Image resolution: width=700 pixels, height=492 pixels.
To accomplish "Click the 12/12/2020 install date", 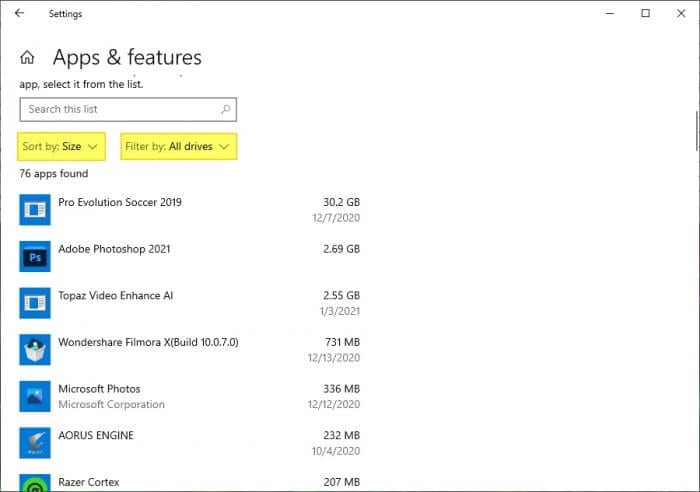I will coord(333,404).
